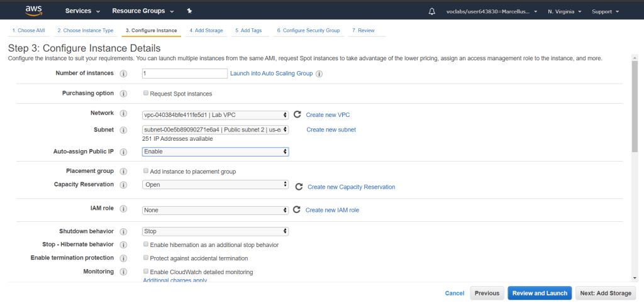Click info icon beside Auto-assign Public IP

[123, 151]
